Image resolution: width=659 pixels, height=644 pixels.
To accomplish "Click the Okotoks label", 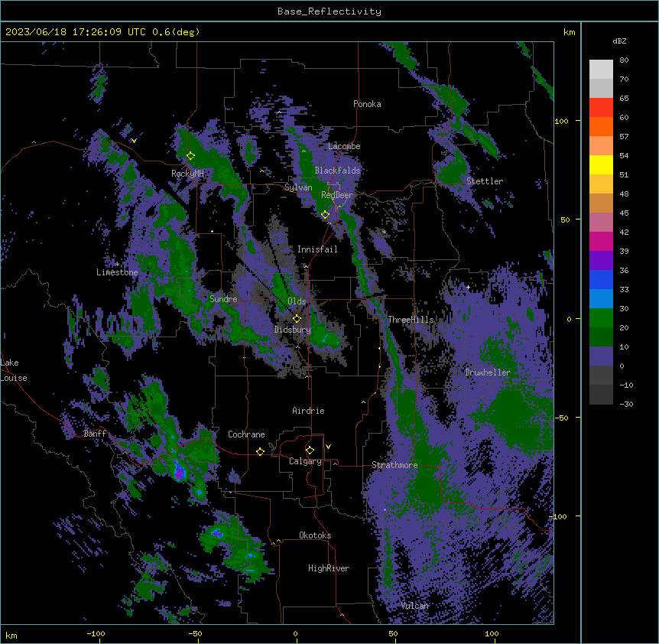I will (x=315, y=535).
